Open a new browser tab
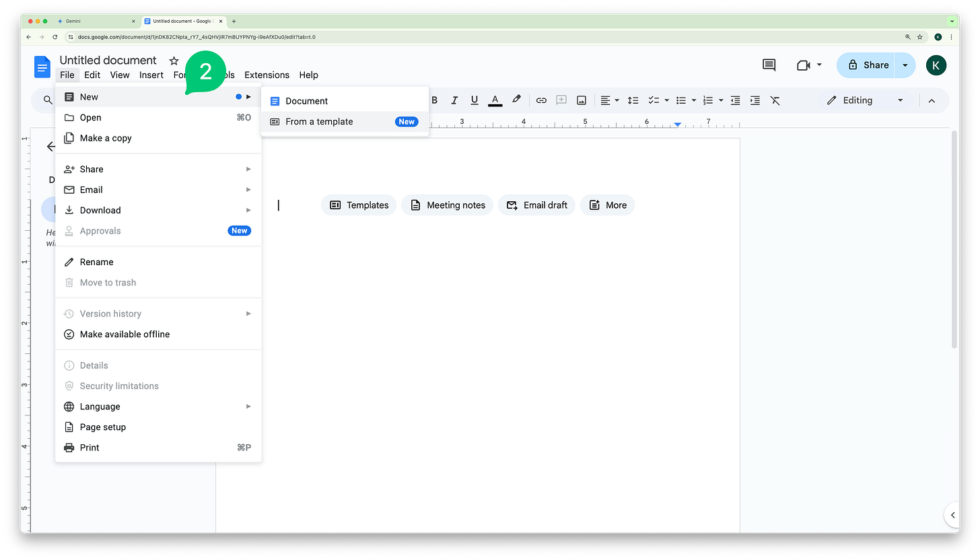Viewport: 980px width, 560px height. tap(234, 21)
